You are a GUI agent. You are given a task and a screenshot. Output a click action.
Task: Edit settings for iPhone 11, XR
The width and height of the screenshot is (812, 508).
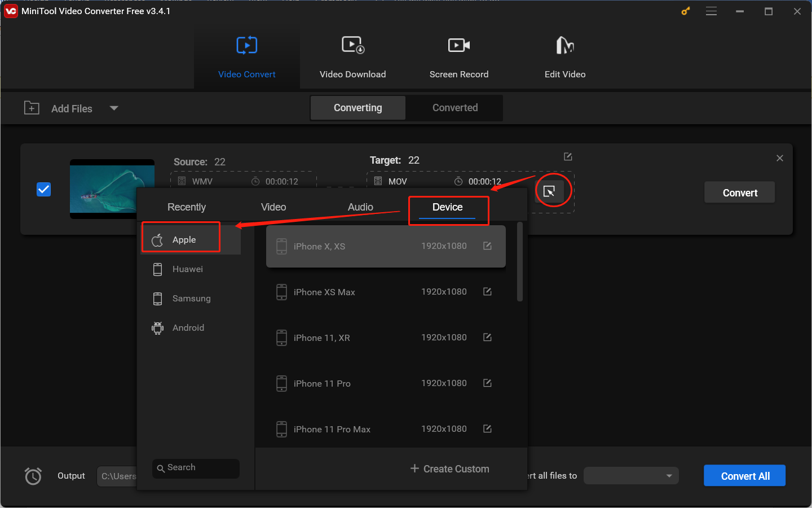488,337
